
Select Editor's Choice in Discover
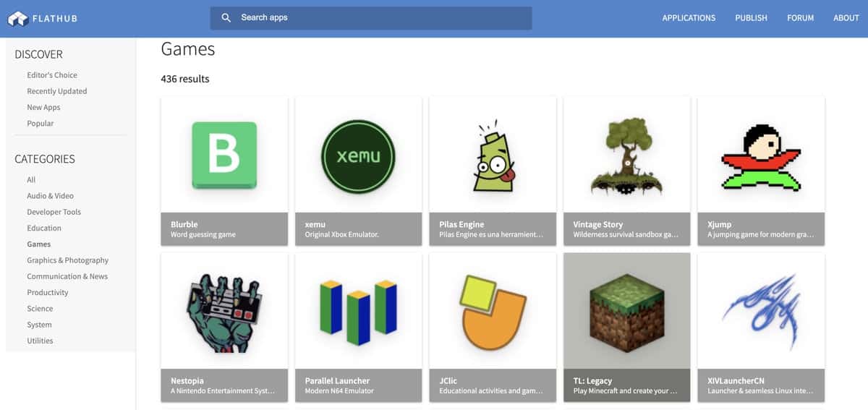pyautogui.click(x=52, y=75)
